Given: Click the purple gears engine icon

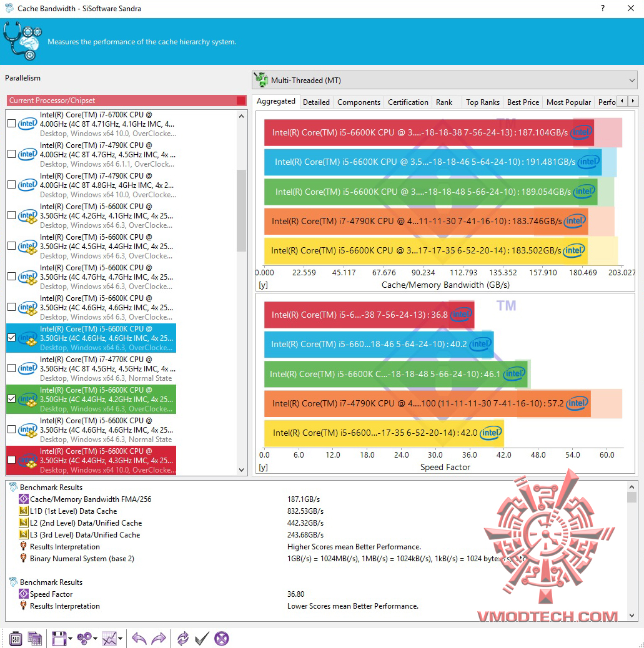Looking at the screenshot, I should click(x=84, y=639).
